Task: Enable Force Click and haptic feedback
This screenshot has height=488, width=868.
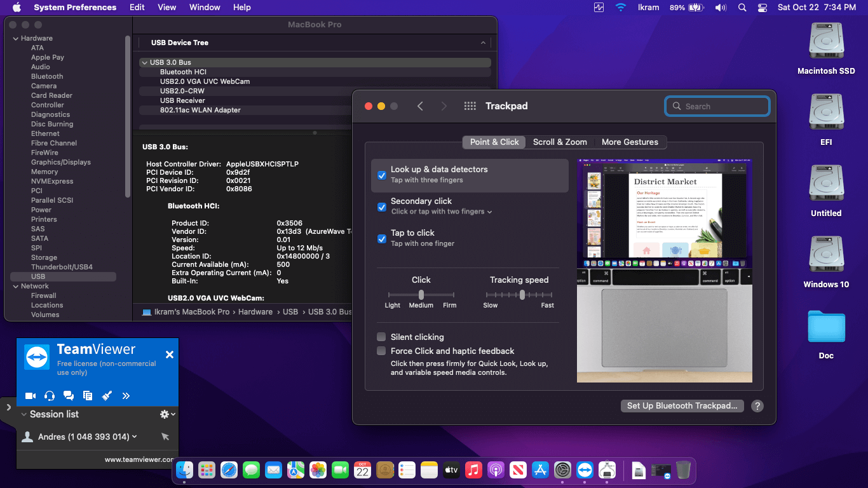Action: pos(381,351)
